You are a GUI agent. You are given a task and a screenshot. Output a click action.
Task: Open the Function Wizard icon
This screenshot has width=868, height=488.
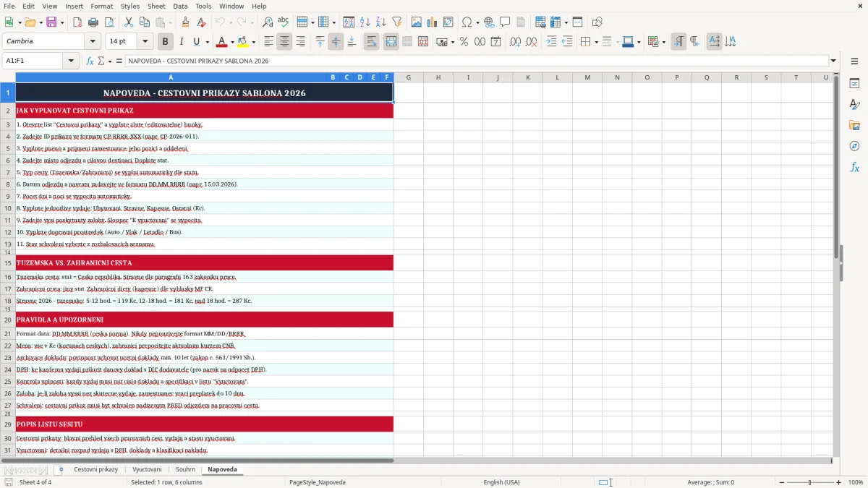[90, 61]
